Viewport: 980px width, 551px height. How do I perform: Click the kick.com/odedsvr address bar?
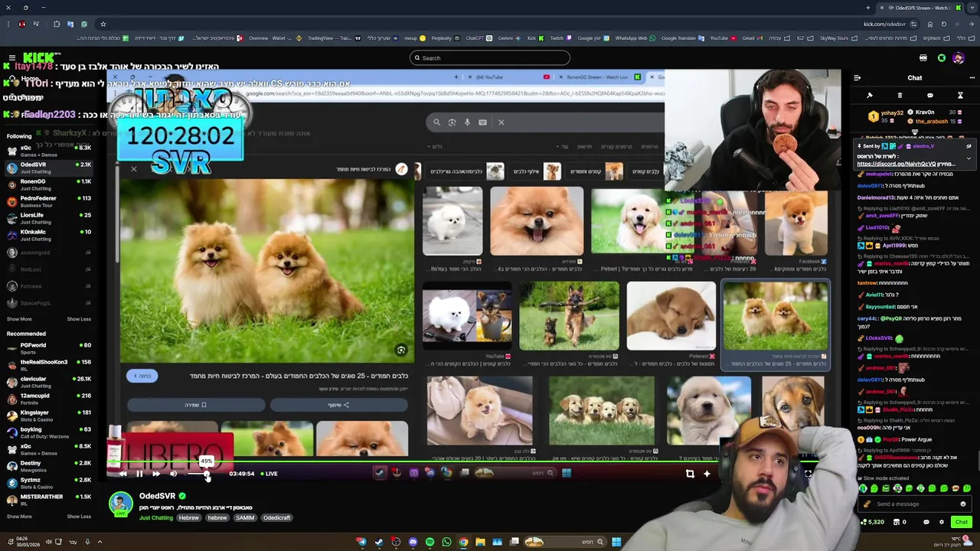[884, 24]
